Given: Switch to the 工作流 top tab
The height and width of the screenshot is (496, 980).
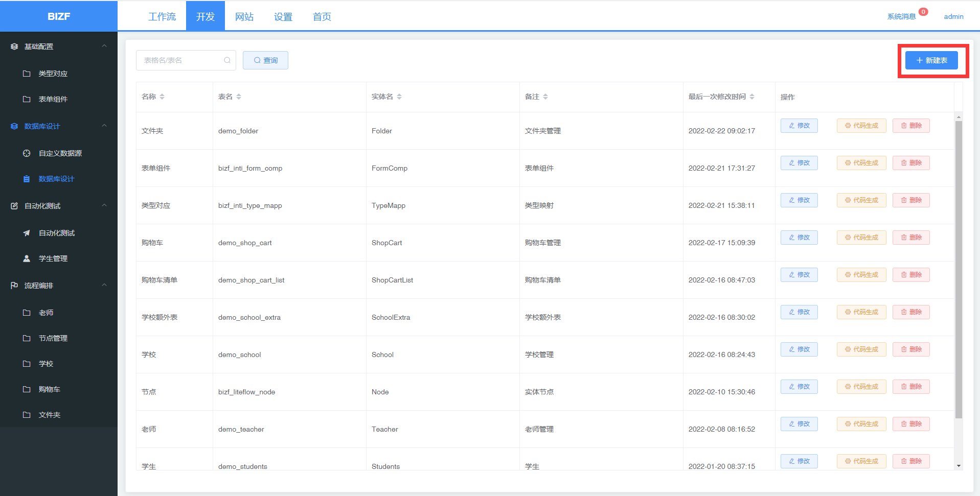Looking at the screenshot, I should pos(162,16).
